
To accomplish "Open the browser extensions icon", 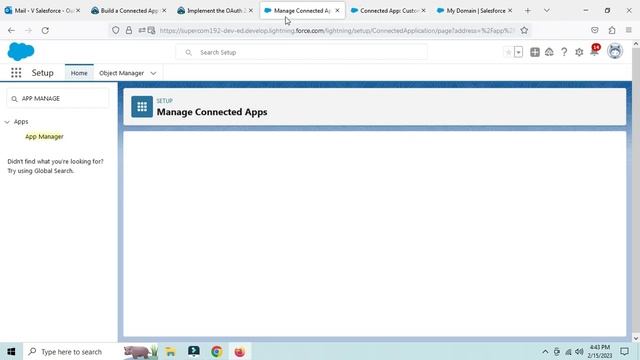I will click(x=612, y=30).
